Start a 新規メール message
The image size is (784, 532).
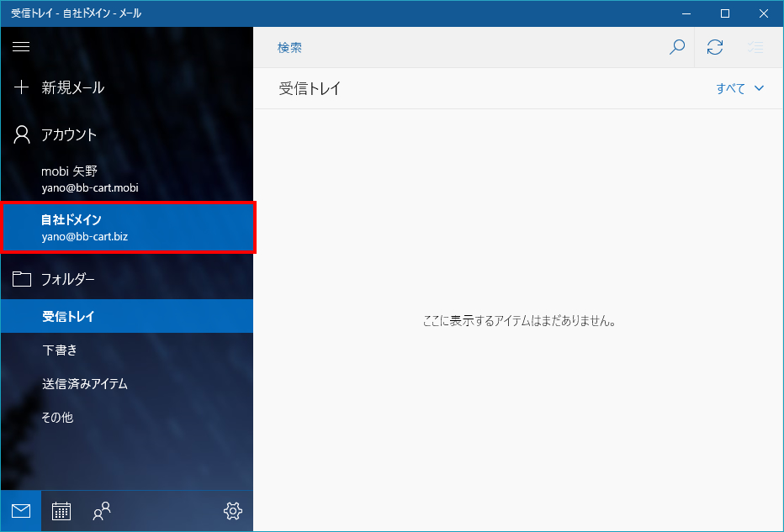67,87
